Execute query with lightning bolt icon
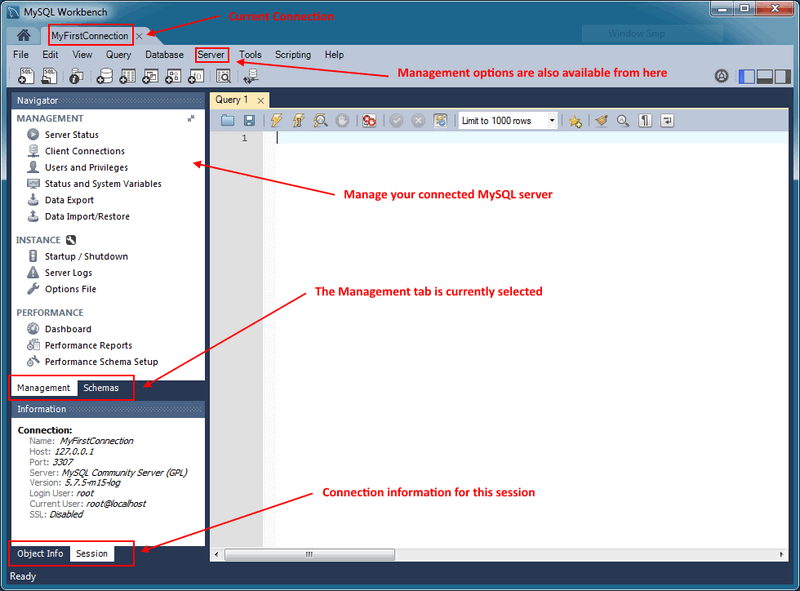 coord(277,120)
